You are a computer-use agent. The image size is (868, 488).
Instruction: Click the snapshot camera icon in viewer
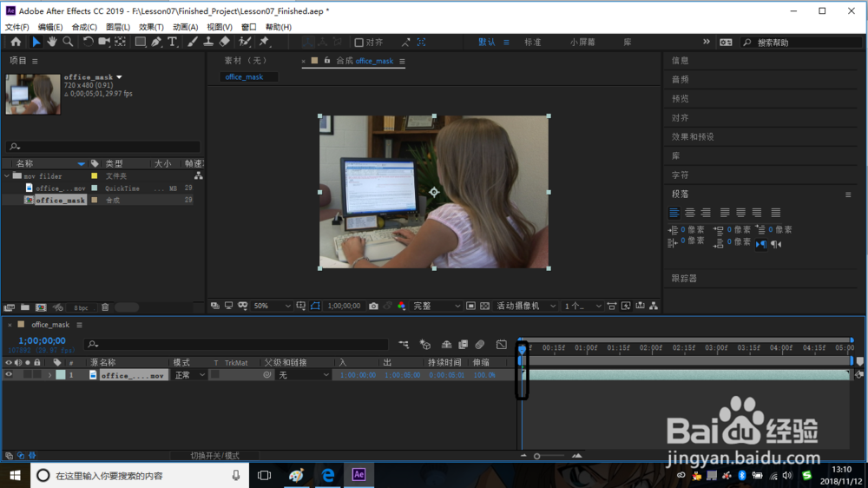(373, 307)
